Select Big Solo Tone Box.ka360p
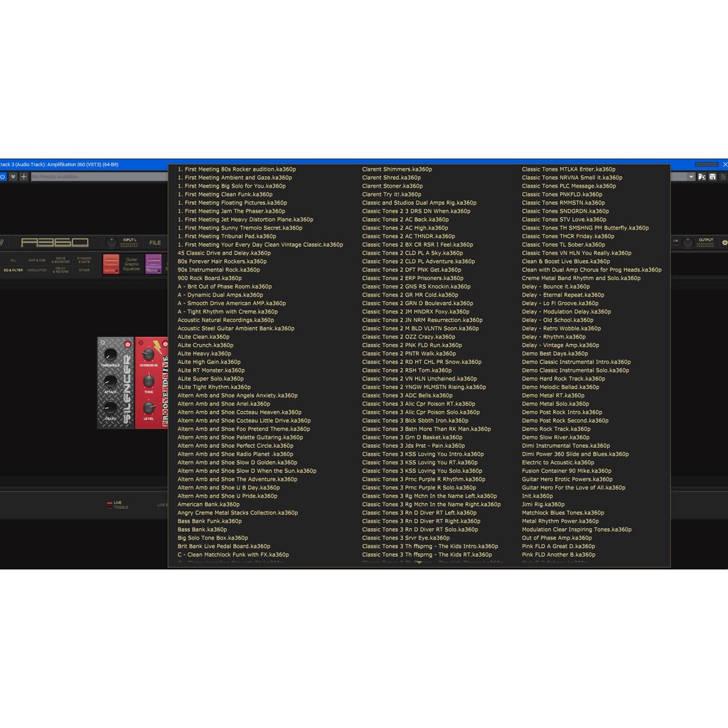 (x=213, y=537)
